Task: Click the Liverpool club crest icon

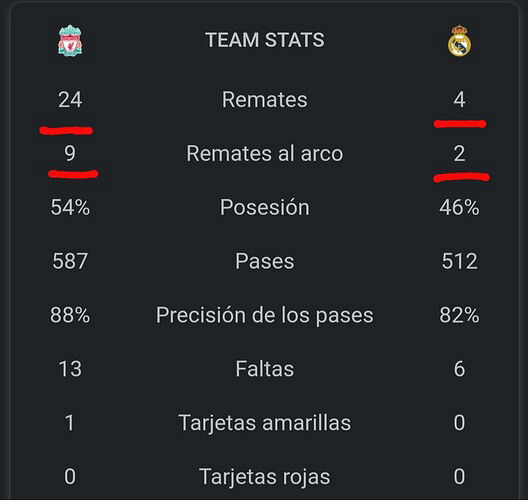Action: [70, 40]
